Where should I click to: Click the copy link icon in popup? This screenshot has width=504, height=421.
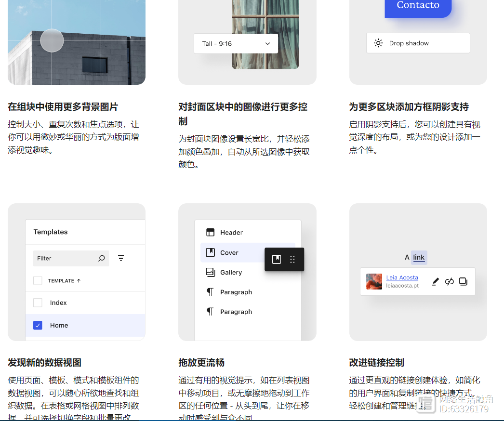(x=463, y=281)
